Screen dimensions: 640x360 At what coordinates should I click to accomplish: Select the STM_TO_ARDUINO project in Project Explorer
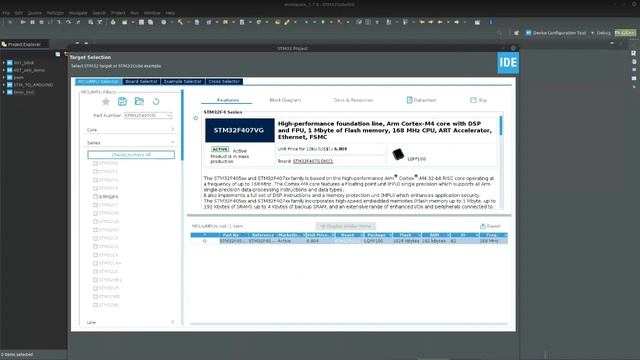click(33, 85)
